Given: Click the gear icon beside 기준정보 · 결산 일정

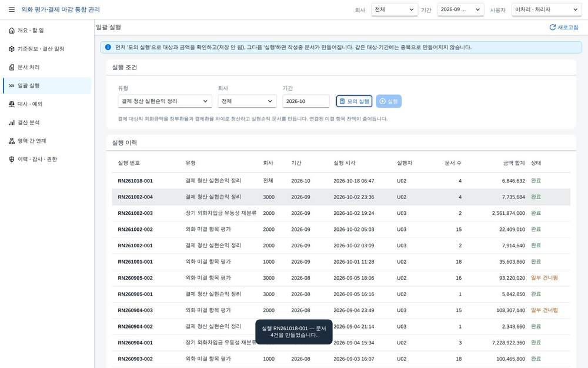Looking at the screenshot, I should point(12,49).
